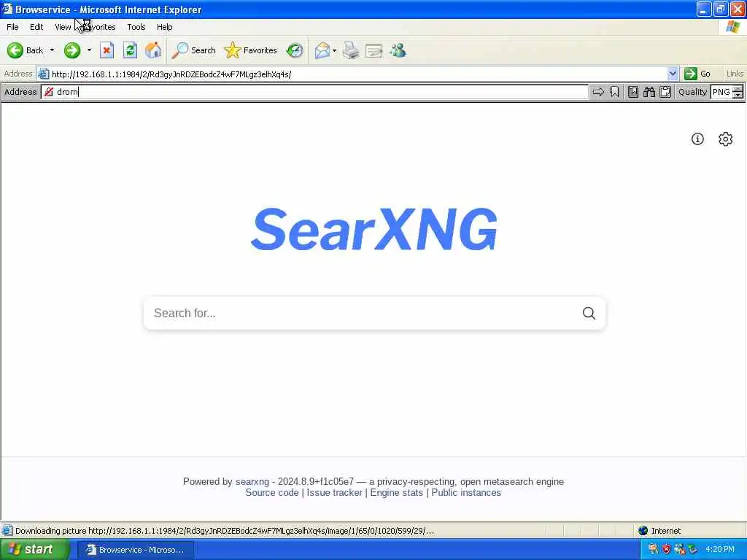Refresh the page with the Refresh icon
The width and height of the screenshot is (747, 560).
tap(130, 50)
